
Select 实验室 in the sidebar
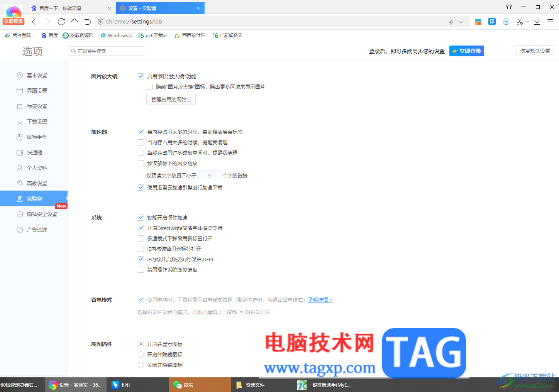pyautogui.click(x=34, y=198)
